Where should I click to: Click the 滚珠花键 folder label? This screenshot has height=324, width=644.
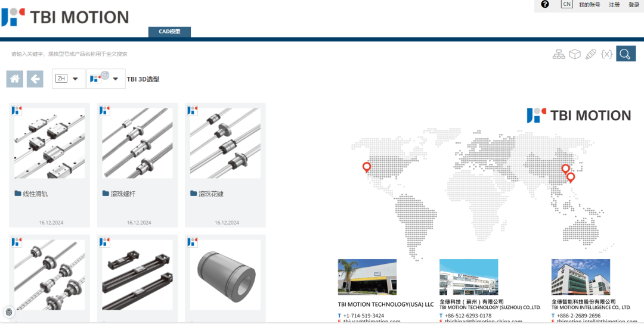point(210,194)
